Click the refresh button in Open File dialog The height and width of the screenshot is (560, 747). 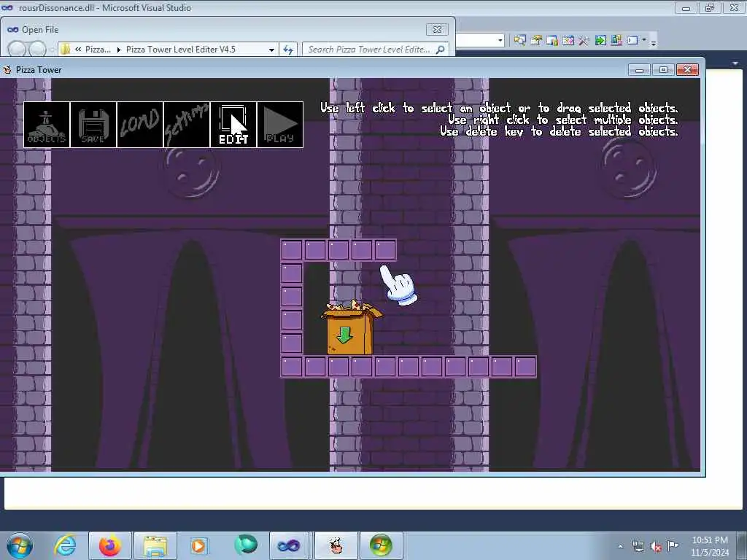287,50
